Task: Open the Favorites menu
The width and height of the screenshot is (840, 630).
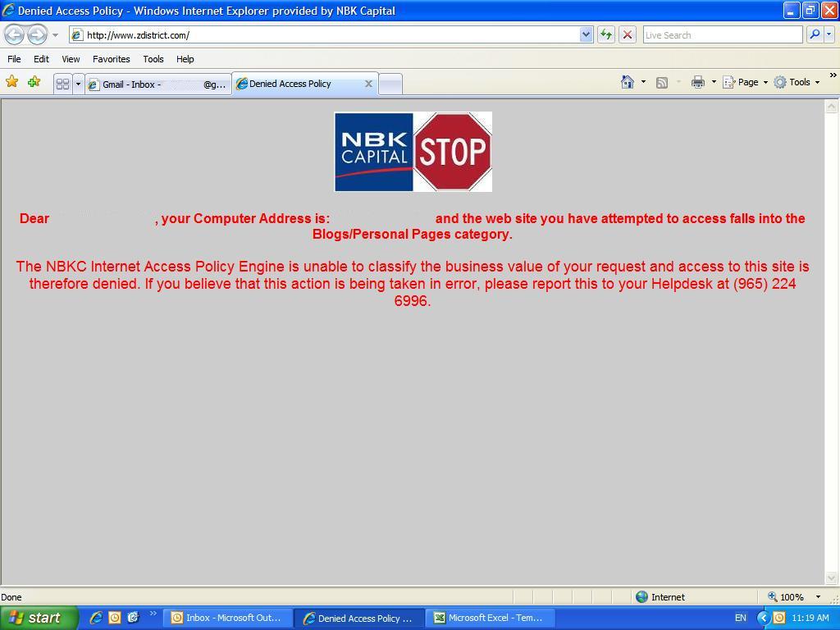Action: click(111, 59)
